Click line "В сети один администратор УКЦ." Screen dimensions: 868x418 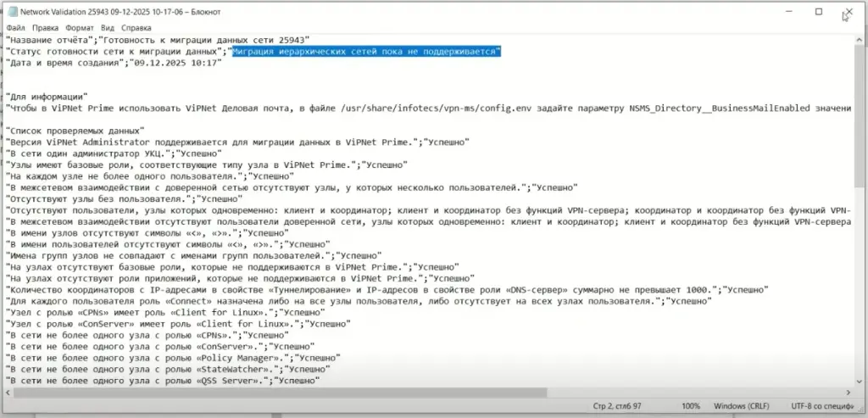[x=114, y=154]
